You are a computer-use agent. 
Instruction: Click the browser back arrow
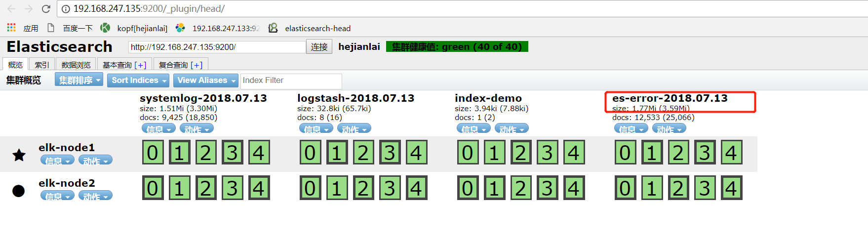(x=11, y=9)
